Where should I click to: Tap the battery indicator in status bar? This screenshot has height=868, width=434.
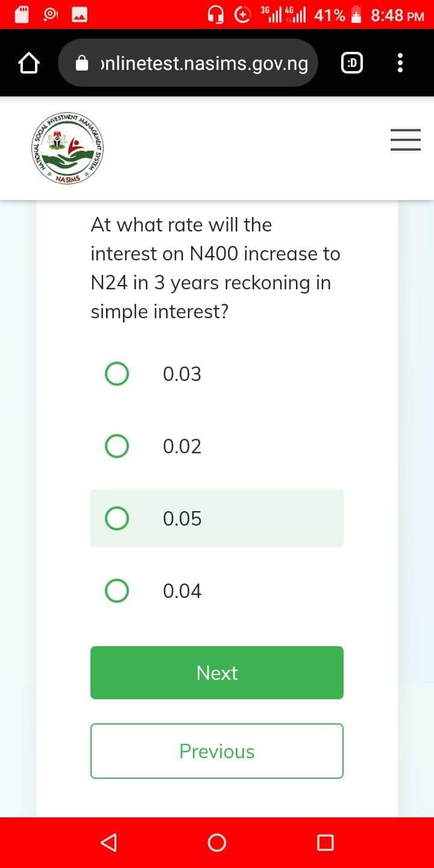[357, 14]
